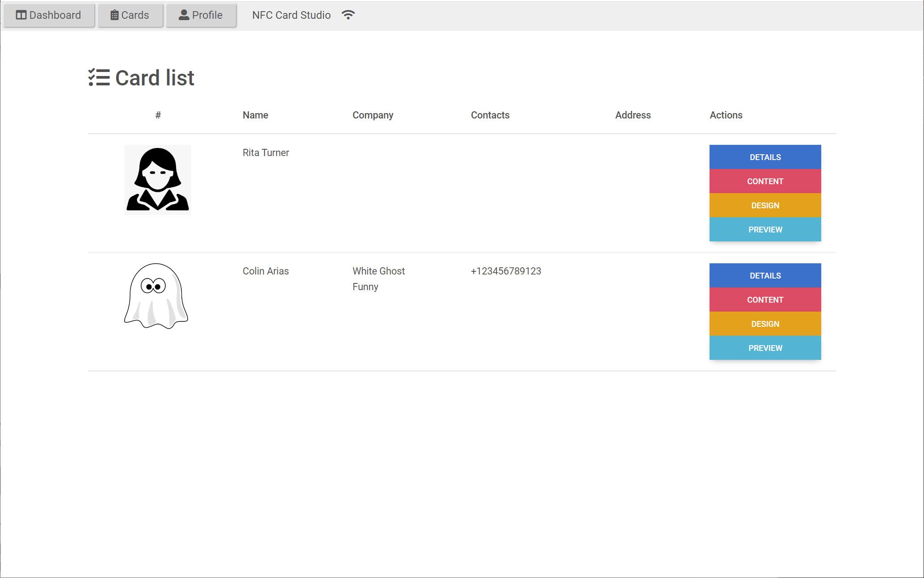Click the Card list checklist icon
This screenshot has height=578, width=924.
99,78
